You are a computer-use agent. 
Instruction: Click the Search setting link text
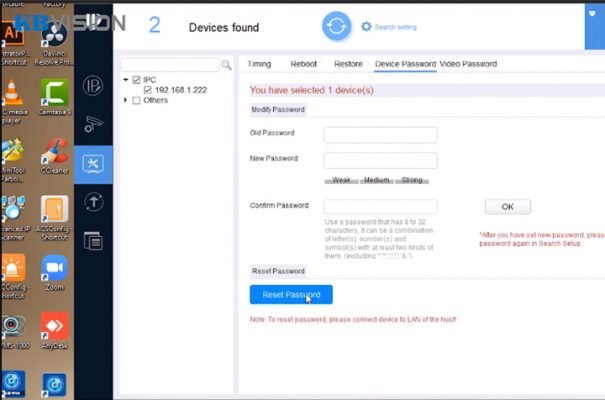tap(395, 27)
